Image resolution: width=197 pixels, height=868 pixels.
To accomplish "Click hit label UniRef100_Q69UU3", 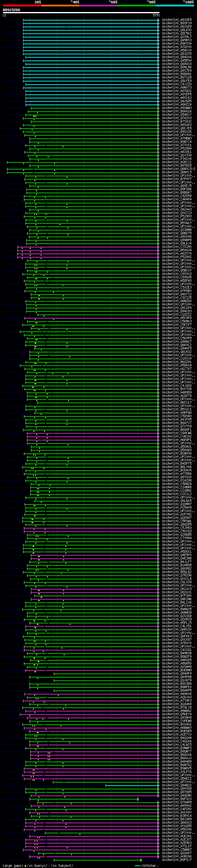I will [177, 64].
